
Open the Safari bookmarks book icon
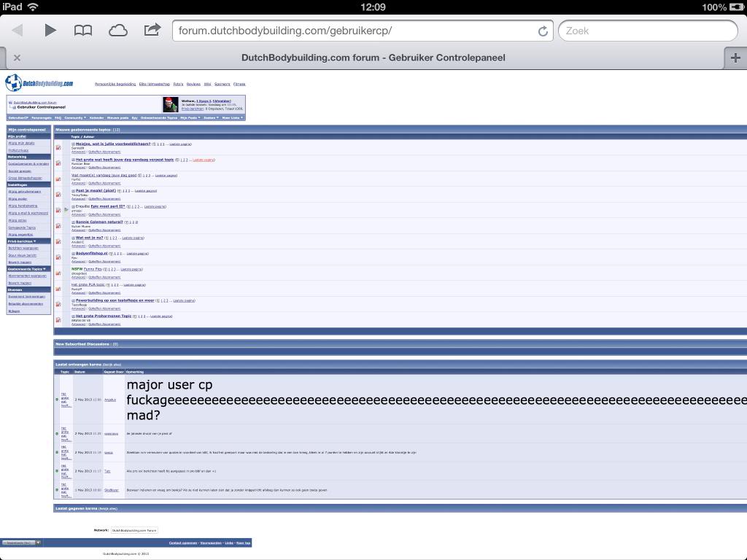click(x=83, y=31)
